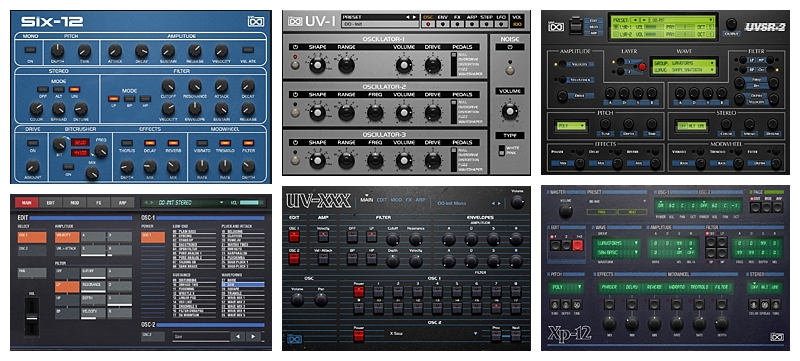800x361 pixels.
Task: Click the Next preset button in Xp-12
Action: (630, 212)
